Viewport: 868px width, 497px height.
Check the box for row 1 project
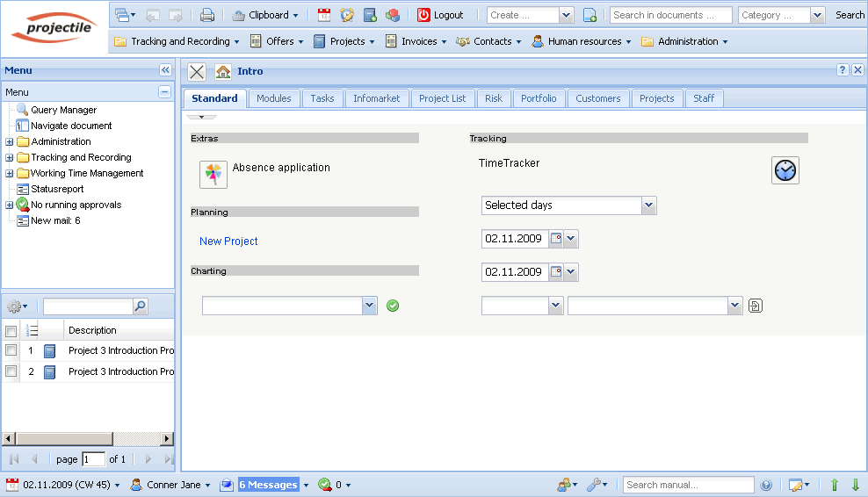point(11,350)
